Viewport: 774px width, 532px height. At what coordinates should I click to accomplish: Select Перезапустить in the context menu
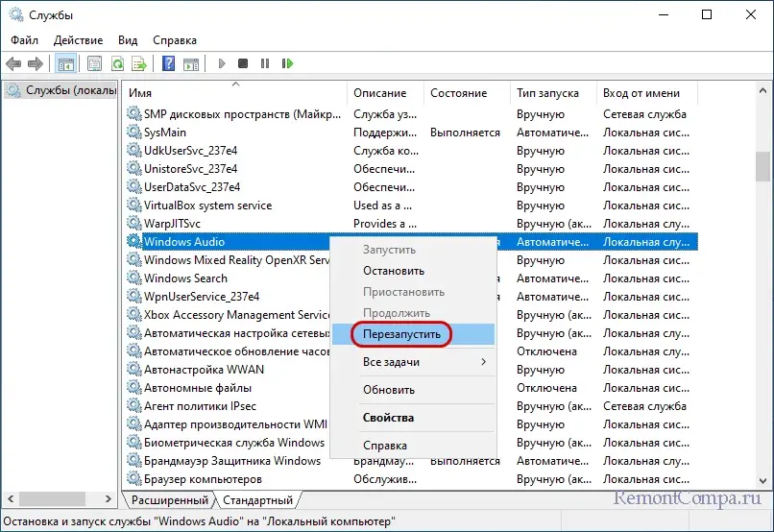[401, 334]
